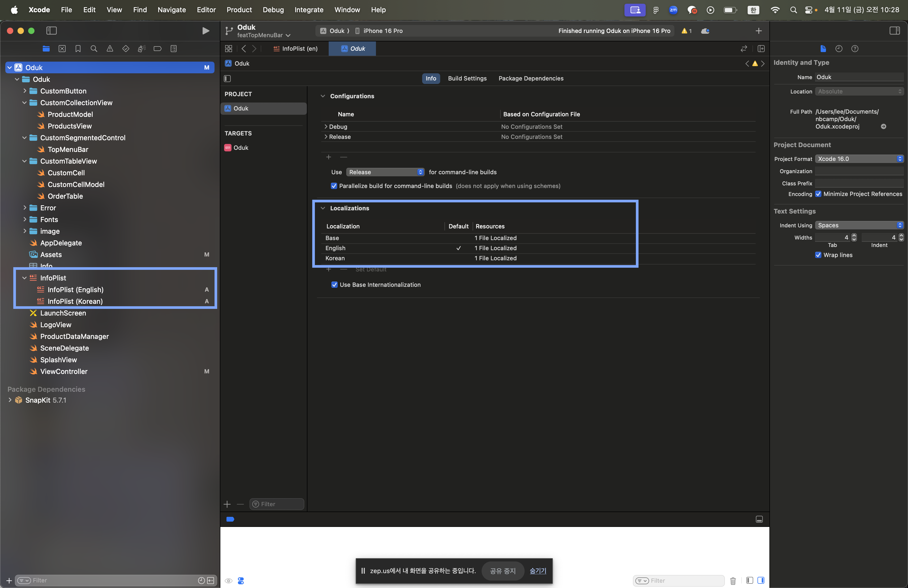Hide the debug area bottom panel

759,519
